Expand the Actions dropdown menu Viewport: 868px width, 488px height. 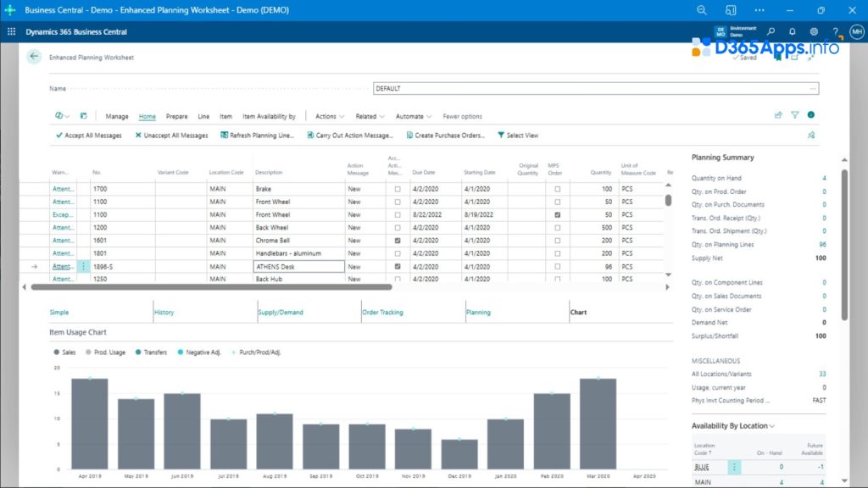330,116
